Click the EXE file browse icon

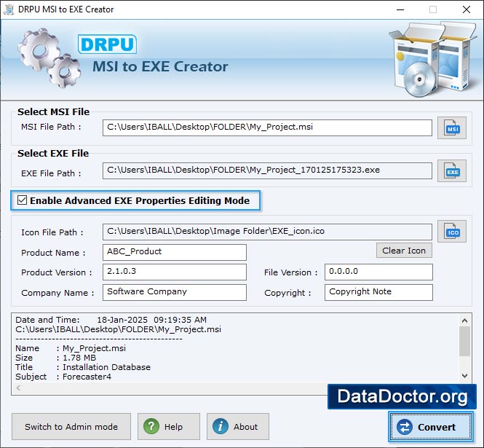point(451,172)
